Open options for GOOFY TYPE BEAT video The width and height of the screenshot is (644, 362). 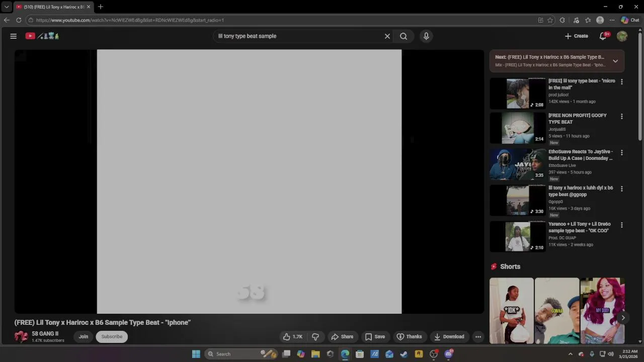(x=622, y=116)
